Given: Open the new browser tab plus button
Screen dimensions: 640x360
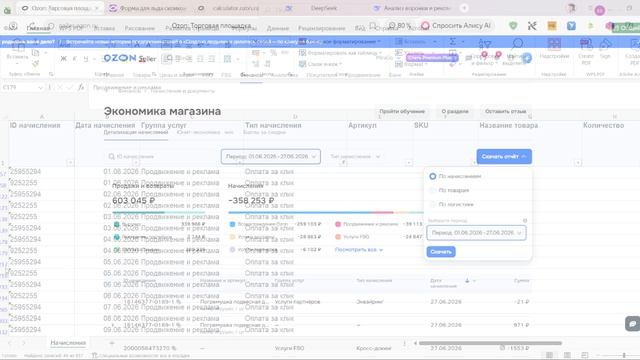Looking at the screenshot, I should pyautogui.click(x=464, y=8).
